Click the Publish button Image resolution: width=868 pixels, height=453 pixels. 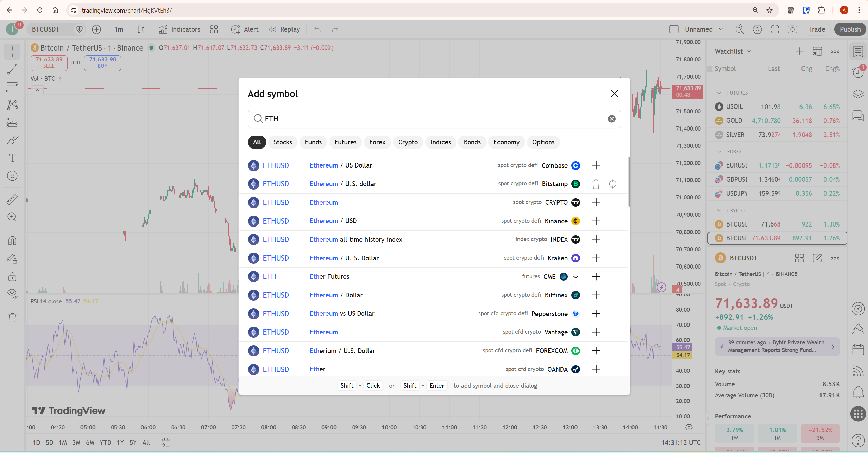[x=850, y=29]
